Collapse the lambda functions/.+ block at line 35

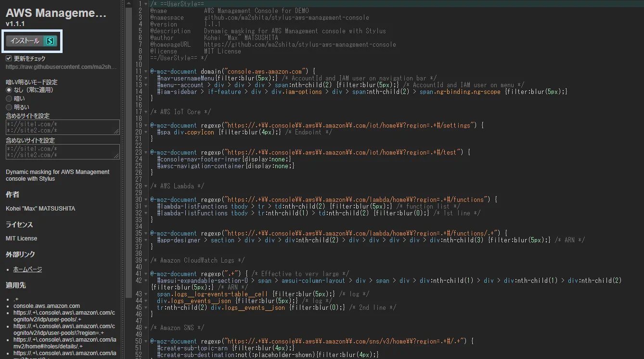pos(146,233)
